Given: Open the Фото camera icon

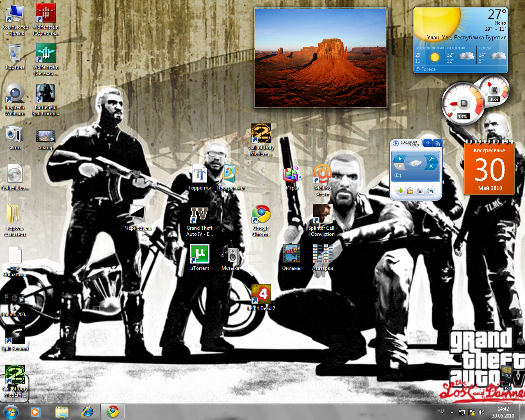Looking at the screenshot, I should tap(15, 137).
